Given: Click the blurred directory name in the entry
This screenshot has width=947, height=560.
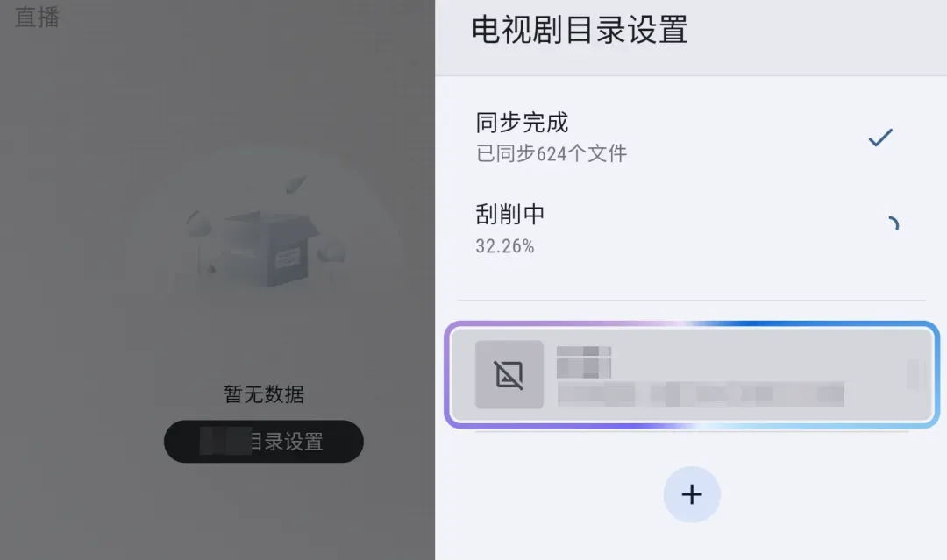Looking at the screenshot, I should (583, 362).
